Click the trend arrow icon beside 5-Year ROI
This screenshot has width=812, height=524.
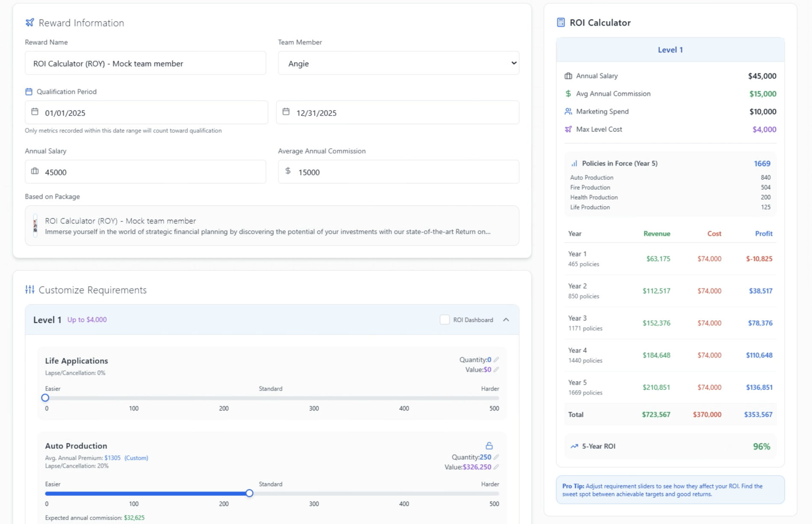click(x=574, y=446)
